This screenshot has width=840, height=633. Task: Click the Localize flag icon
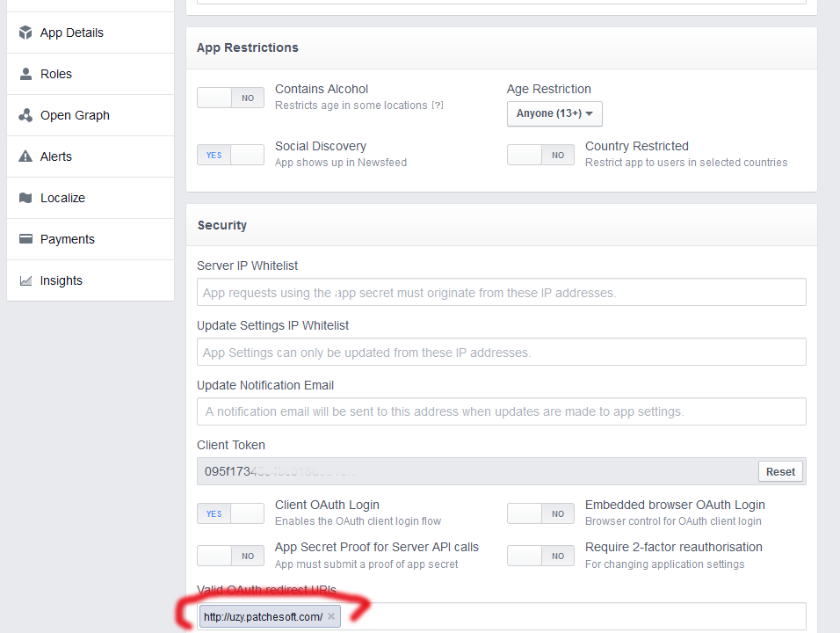25,198
